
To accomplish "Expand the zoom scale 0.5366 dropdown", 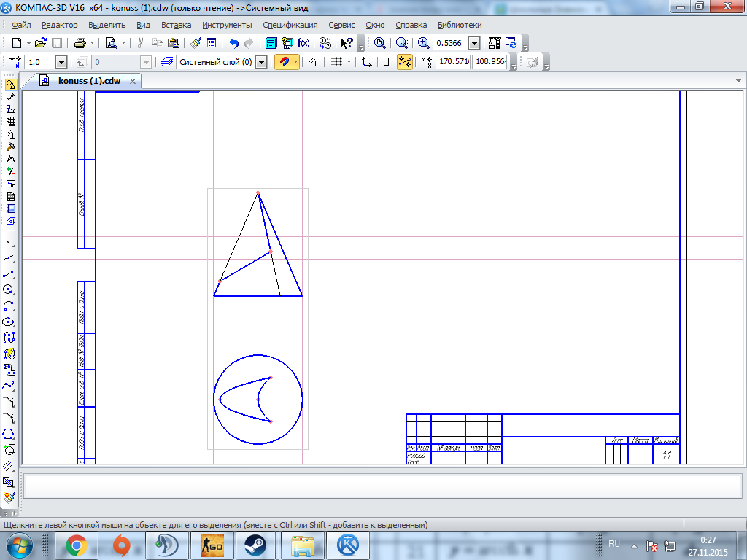I will click(x=474, y=43).
